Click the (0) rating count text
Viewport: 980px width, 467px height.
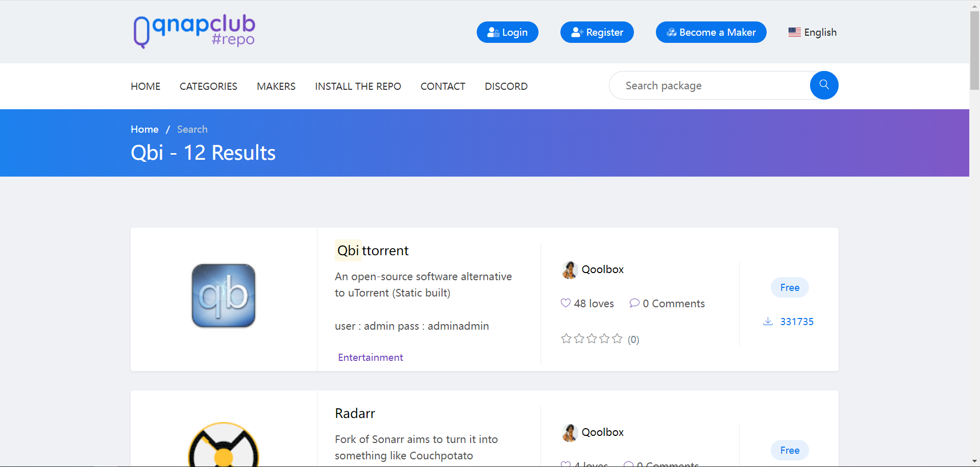tap(633, 339)
